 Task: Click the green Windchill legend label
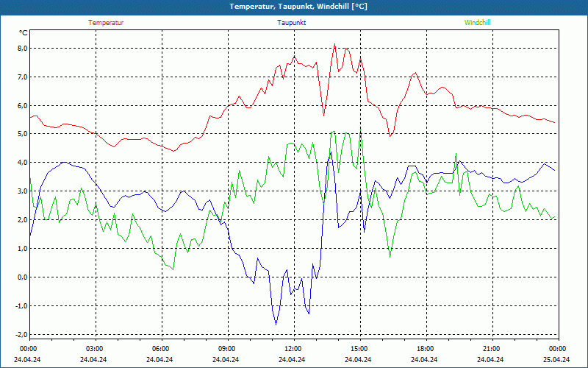click(477, 23)
